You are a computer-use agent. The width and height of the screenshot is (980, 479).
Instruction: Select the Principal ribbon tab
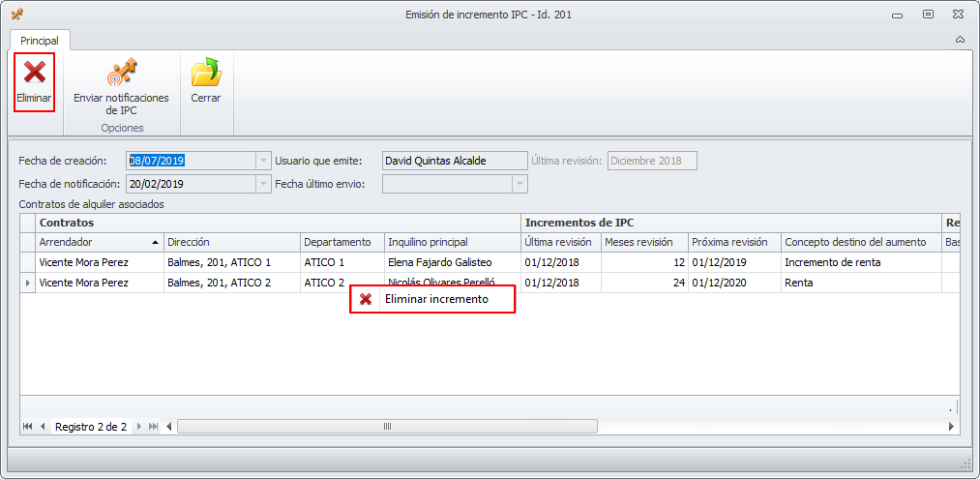point(40,41)
